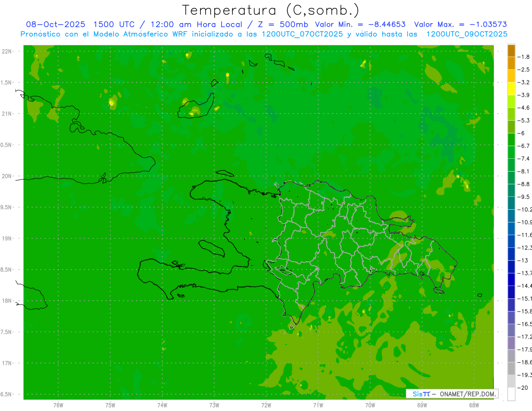
Task: Select the date text "08-Oct-2025"
Action: [55, 24]
